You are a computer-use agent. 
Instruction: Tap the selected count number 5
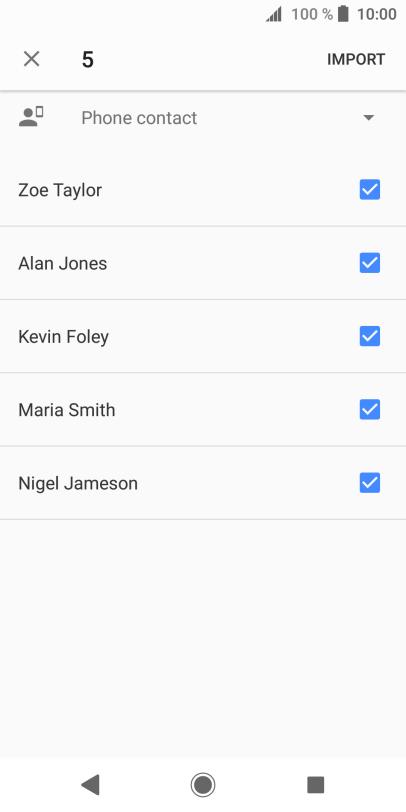pyautogui.click(x=88, y=60)
